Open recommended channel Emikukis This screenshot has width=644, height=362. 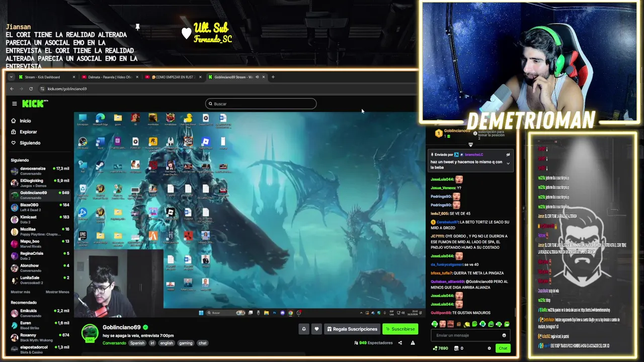(x=40, y=313)
